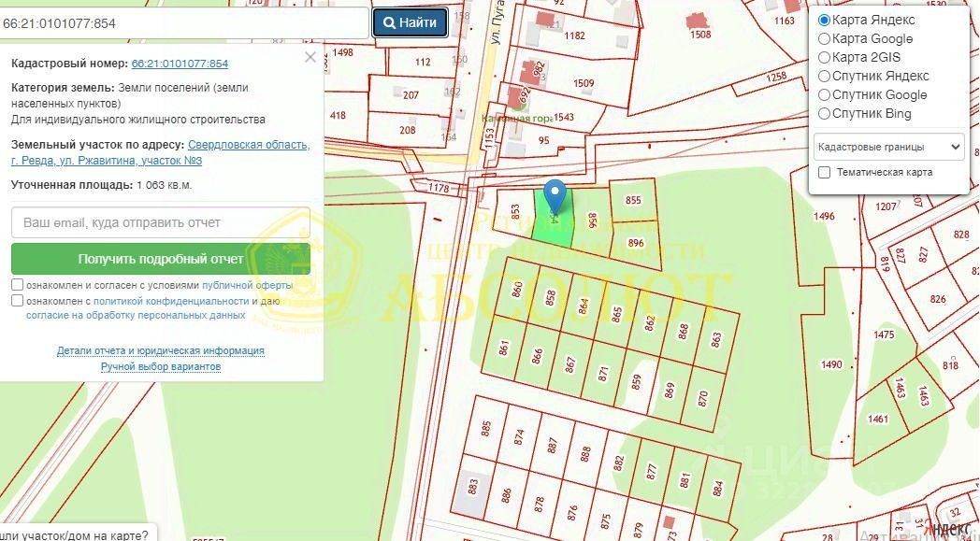Click parcel 208 on the map
Image resolution: width=980 pixels, height=541 pixels.
(x=408, y=131)
